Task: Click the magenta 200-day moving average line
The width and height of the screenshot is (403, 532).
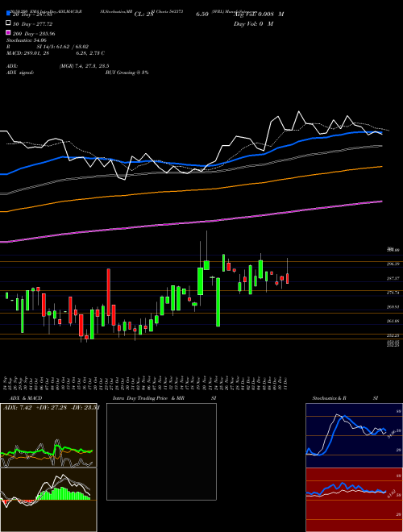Action: pos(190,223)
